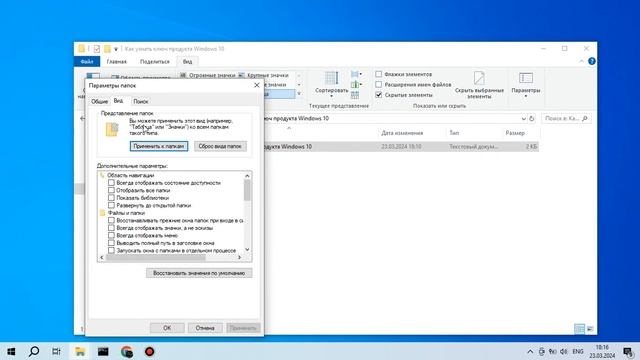Select Huge icons (Огромные значки) layout
Screen dimensions: 640x360
click(208, 75)
